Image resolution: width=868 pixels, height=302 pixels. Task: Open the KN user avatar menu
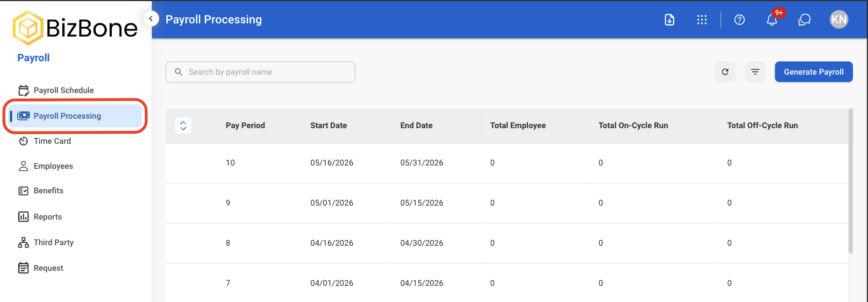pos(839,20)
